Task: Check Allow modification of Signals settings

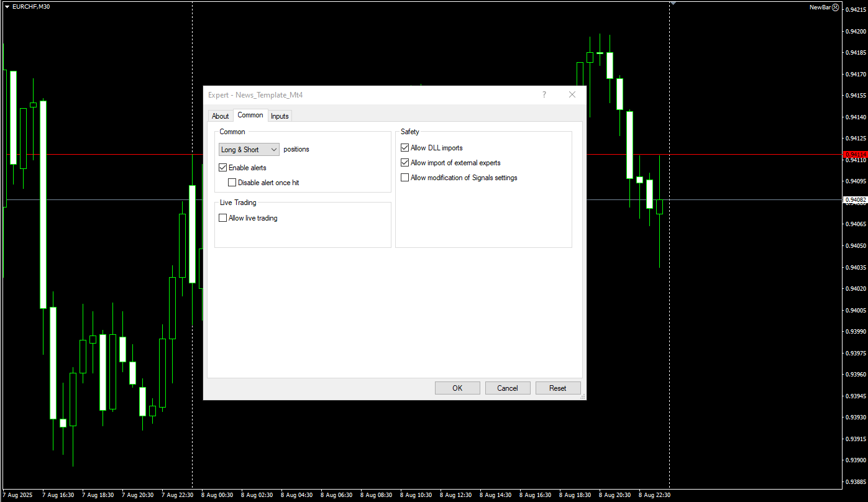Action: [405, 178]
